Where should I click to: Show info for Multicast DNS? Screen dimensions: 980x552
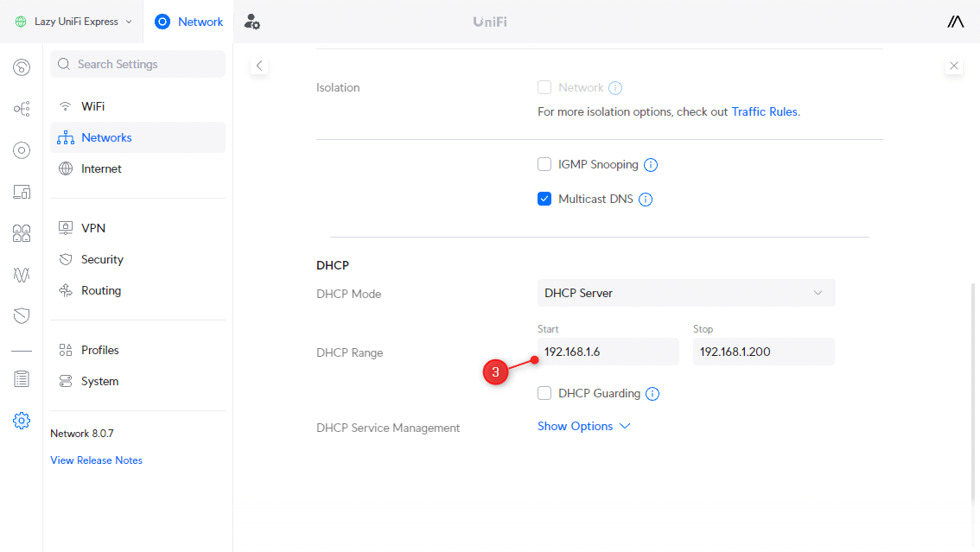click(646, 200)
